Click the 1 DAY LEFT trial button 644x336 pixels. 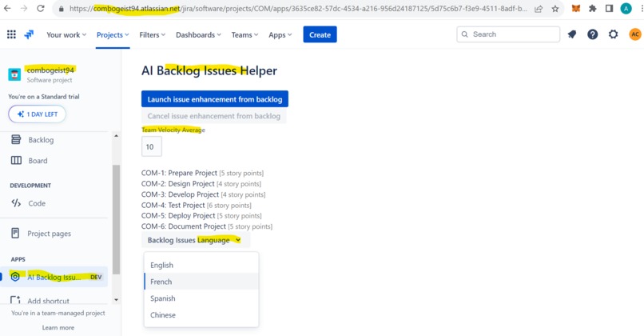coord(37,114)
